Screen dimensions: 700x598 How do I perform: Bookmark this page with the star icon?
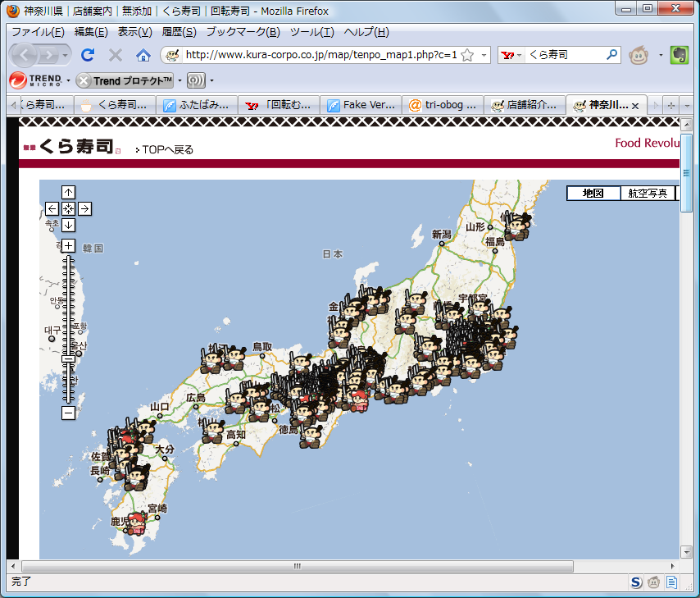(467, 55)
